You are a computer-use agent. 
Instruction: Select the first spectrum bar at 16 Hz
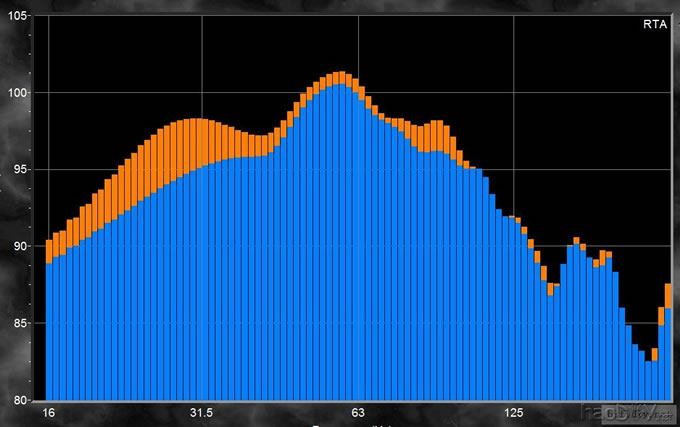pyautogui.click(x=49, y=320)
